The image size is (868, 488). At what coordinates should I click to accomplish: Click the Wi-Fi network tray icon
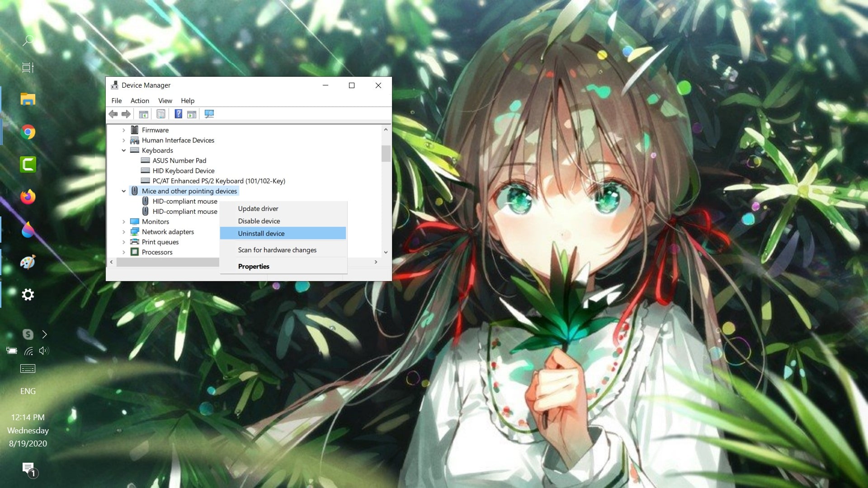28,351
